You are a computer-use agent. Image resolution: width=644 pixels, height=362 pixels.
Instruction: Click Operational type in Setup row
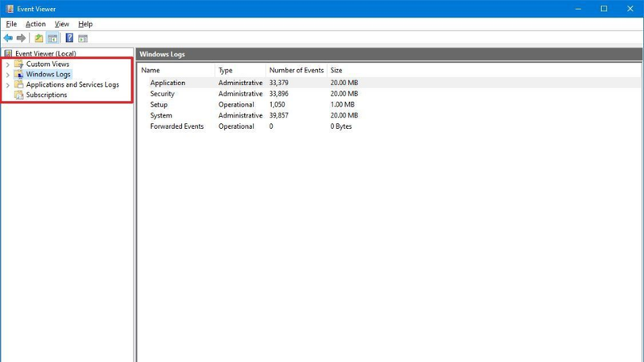[x=236, y=105]
